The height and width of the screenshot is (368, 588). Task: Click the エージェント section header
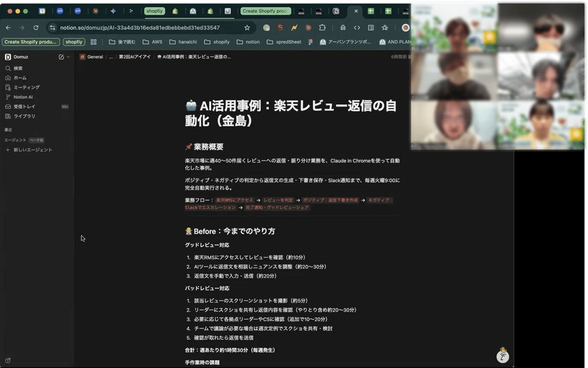point(16,140)
